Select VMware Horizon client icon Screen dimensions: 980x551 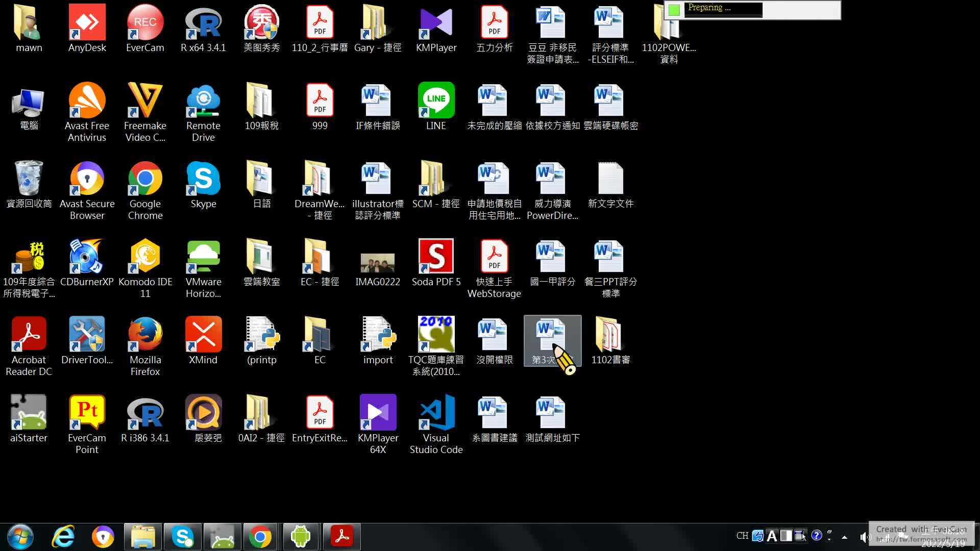pyautogui.click(x=203, y=268)
